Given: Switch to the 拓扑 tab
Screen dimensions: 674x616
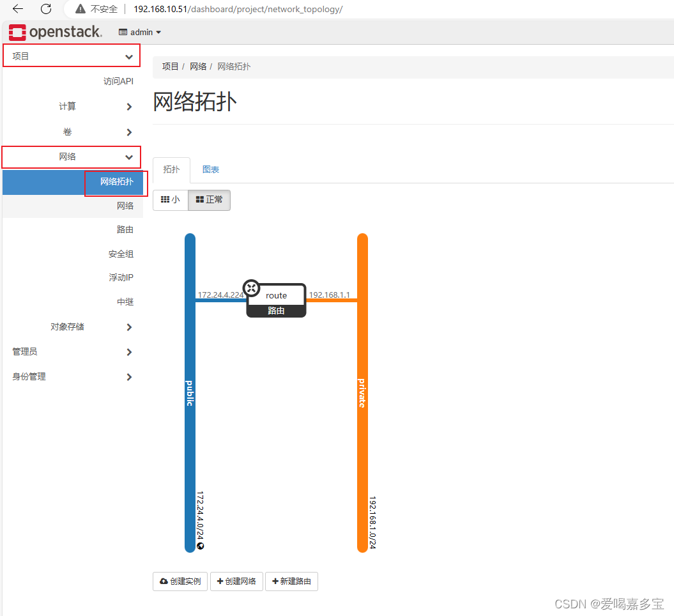Looking at the screenshot, I should 171,170.
